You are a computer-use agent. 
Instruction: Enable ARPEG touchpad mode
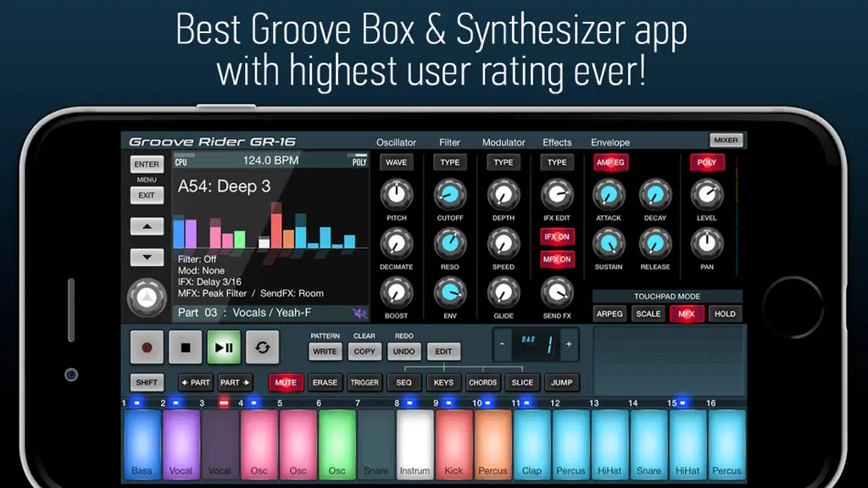(x=609, y=313)
